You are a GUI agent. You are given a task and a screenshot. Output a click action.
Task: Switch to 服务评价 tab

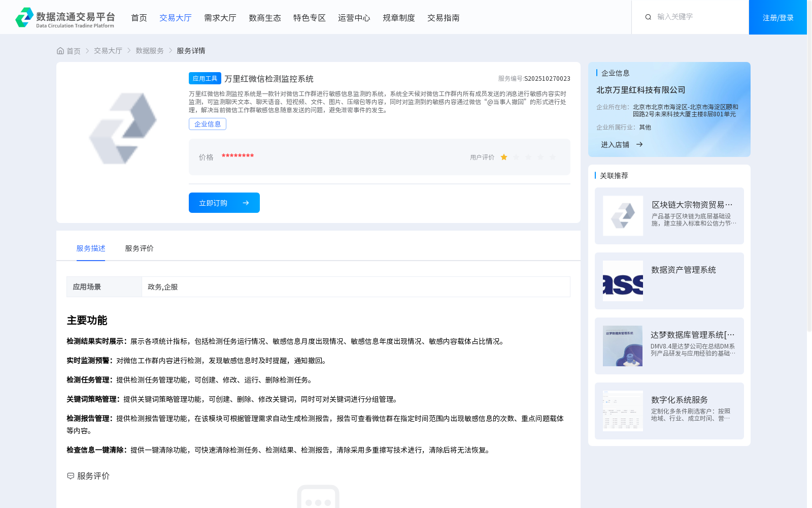(140, 248)
